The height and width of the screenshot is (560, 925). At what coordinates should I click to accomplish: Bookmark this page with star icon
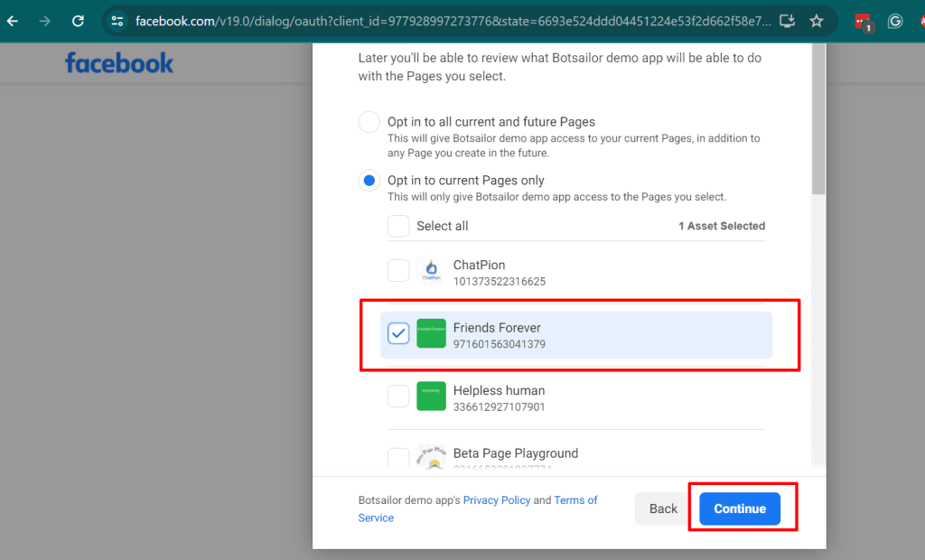click(x=817, y=21)
